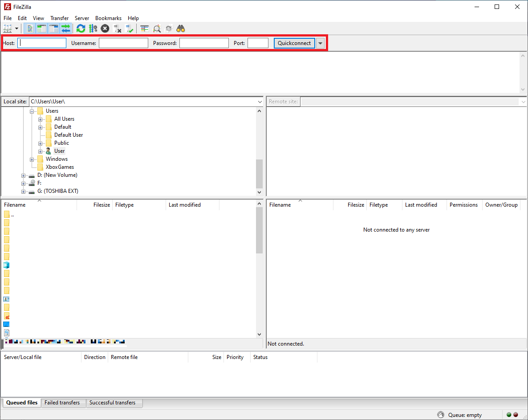Select the contacts card folder icon
This screenshot has width=528, height=420.
pos(6,299)
